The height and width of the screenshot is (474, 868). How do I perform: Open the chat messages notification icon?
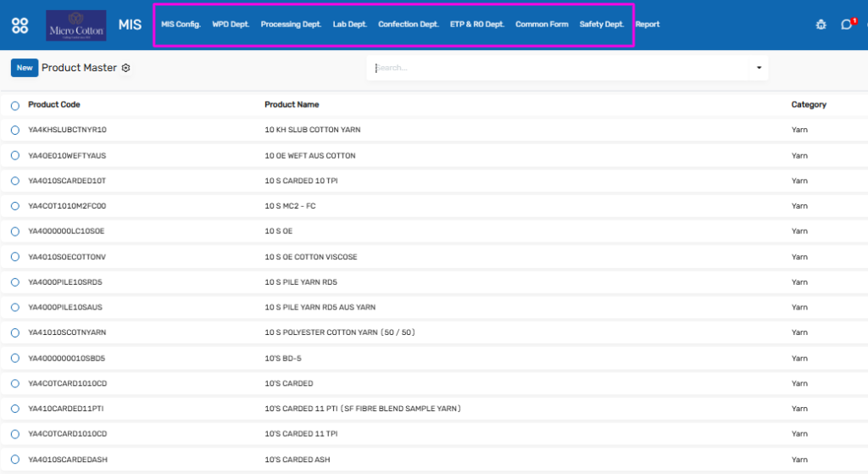coord(847,25)
